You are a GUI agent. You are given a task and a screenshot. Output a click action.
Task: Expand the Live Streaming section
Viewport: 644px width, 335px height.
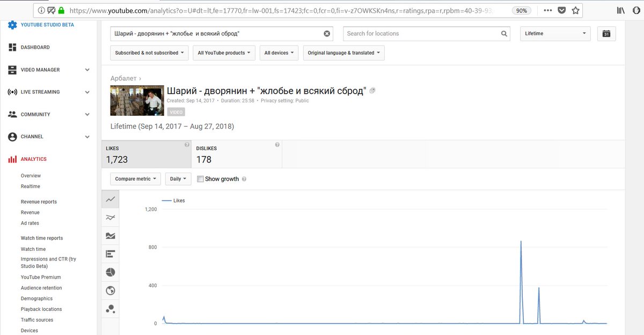(87, 92)
